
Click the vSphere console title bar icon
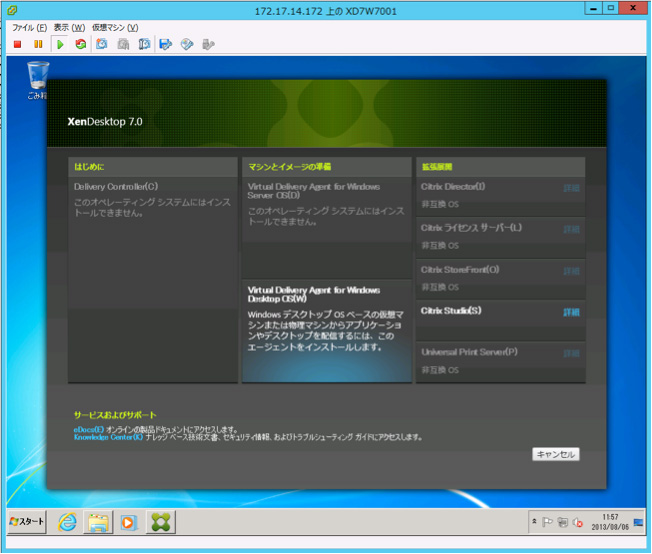(12, 10)
